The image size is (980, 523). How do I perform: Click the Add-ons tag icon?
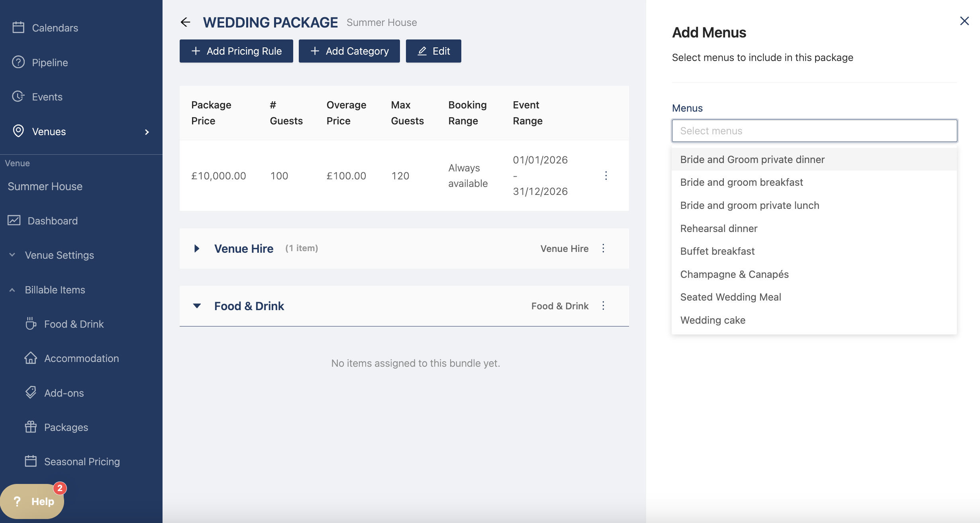click(31, 393)
